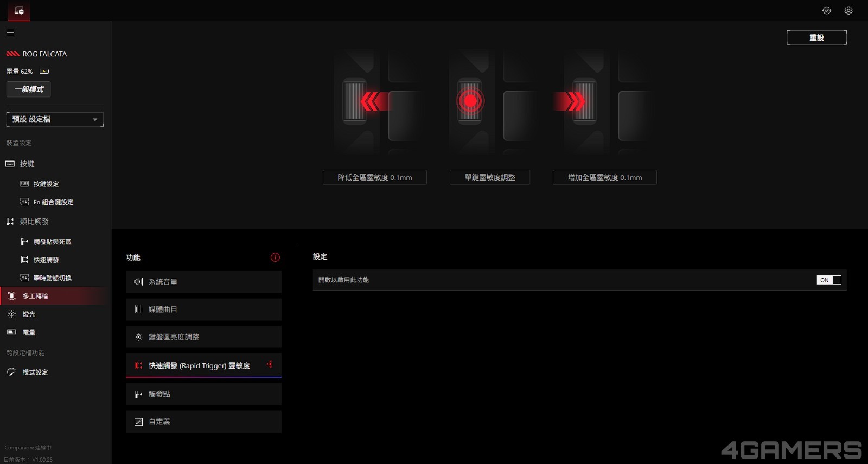Image resolution: width=868 pixels, height=464 pixels.
Task: Click the 目前版本： V1.00.25 version text
Action: tap(28, 460)
